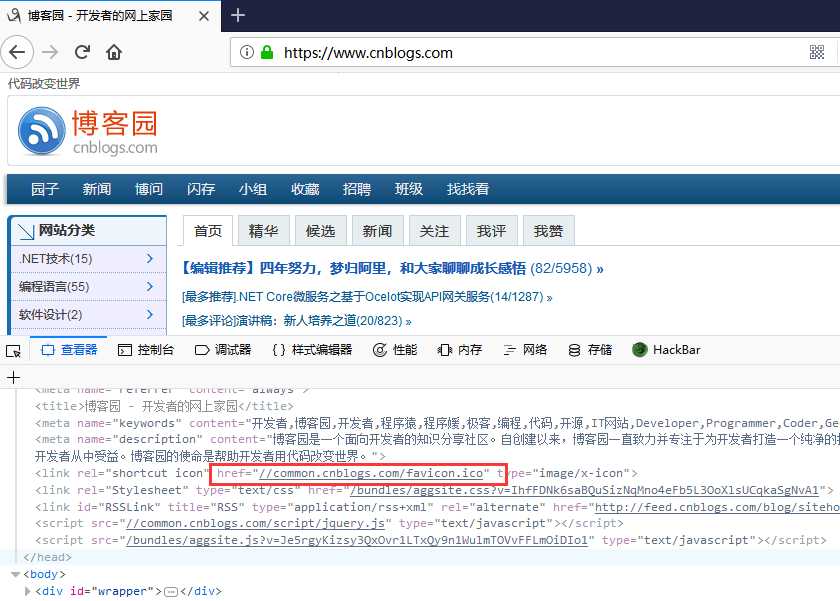Go to 找找看 in navigation bar
The height and width of the screenshot is (601, 840).
[x=468, y=189]
